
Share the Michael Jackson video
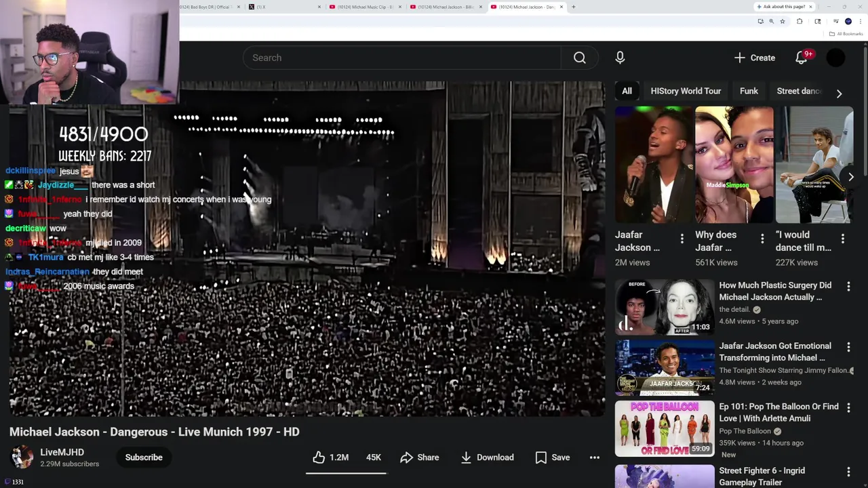click(420, 457)
